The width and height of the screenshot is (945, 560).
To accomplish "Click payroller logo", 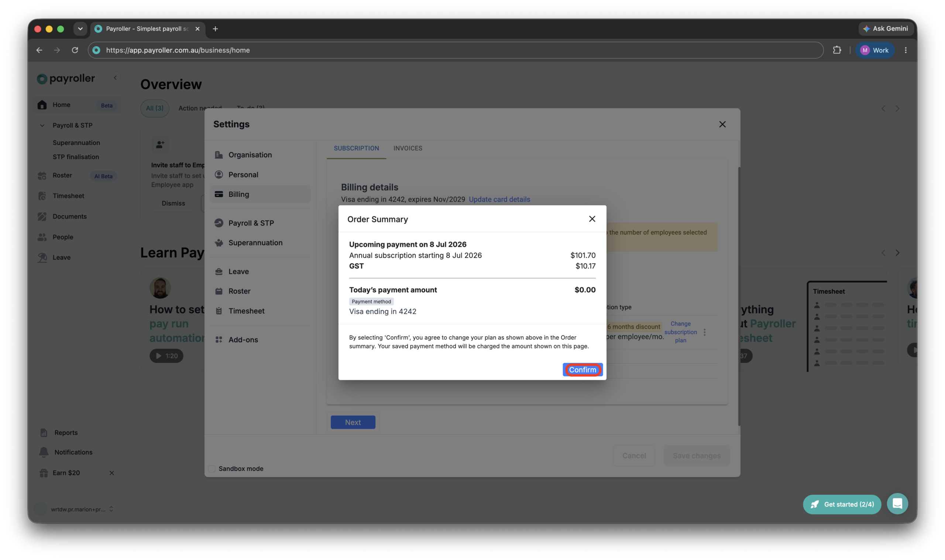I will [x=66, y=78].
